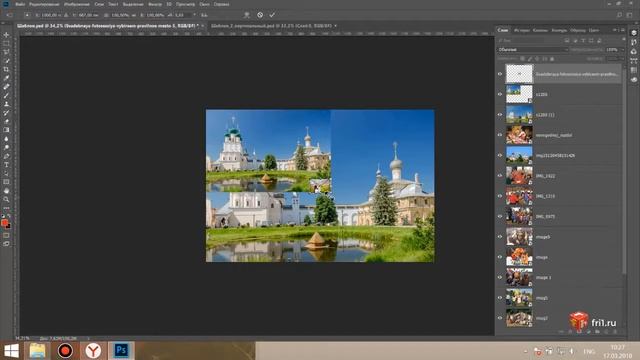Screen dimensions: 640x360
Task: Click the ENG language indicator
Action: coord(589,351)
